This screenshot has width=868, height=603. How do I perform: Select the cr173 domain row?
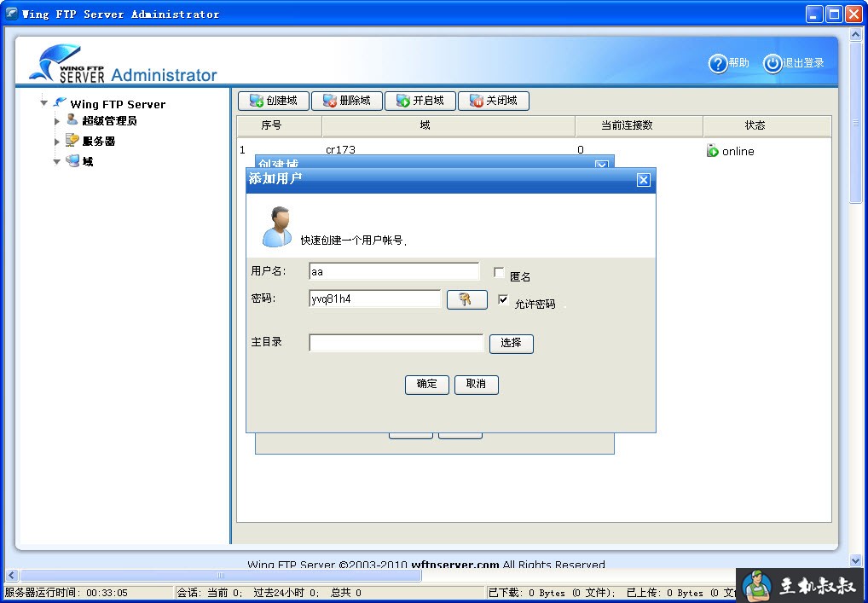pos(534,150)
